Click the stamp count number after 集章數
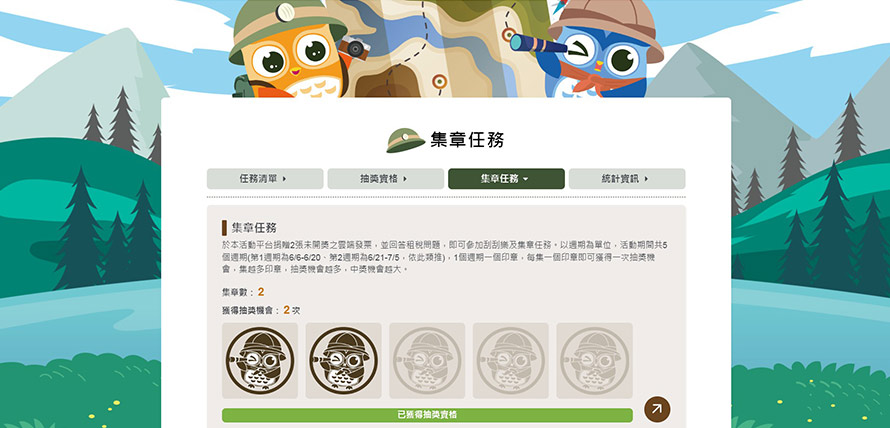 [261, 292]
